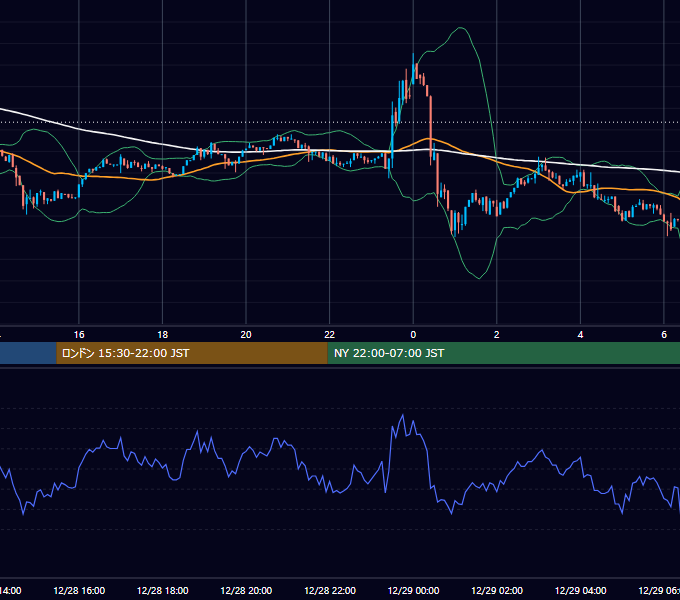This screenshot has height=600, width=680.
Task: Click the 12/29 04:00 date label
Action: click(581, 591)
